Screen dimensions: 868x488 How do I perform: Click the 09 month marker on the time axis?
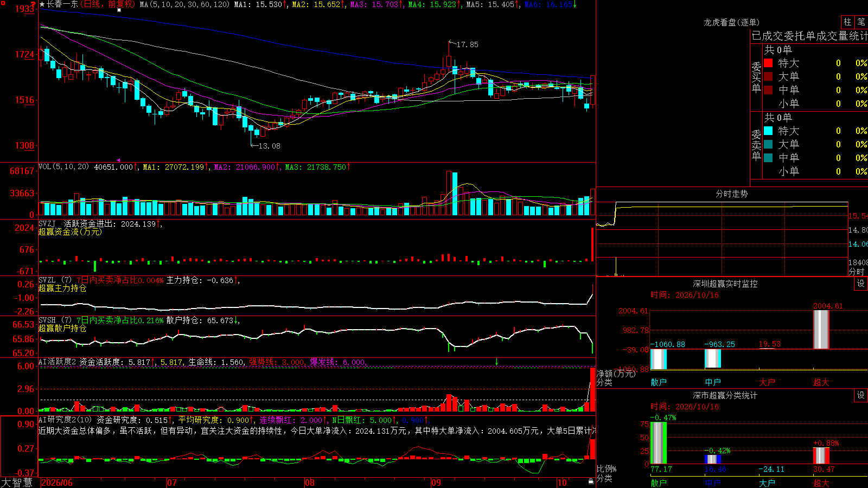436,483
